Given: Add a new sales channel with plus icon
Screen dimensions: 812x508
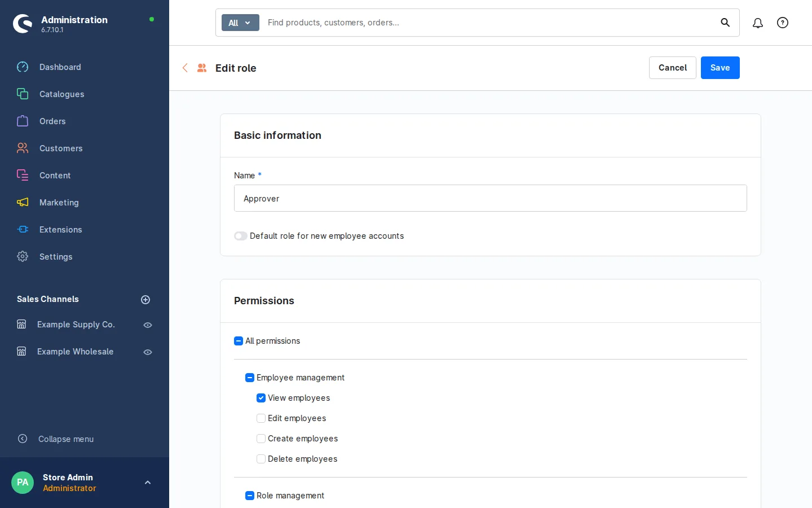Looking at the screenshot, I should click(x=145, y=300).
